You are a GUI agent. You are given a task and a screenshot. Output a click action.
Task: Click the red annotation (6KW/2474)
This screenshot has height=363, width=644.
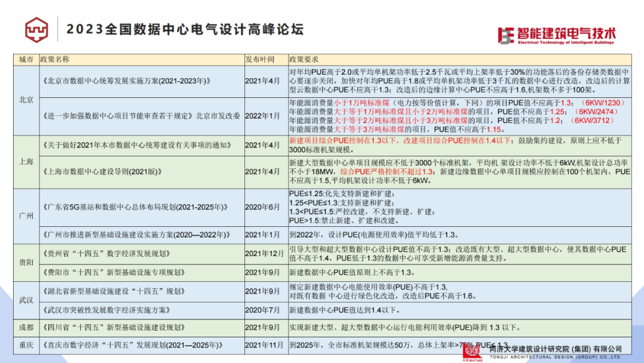[596, 112]
